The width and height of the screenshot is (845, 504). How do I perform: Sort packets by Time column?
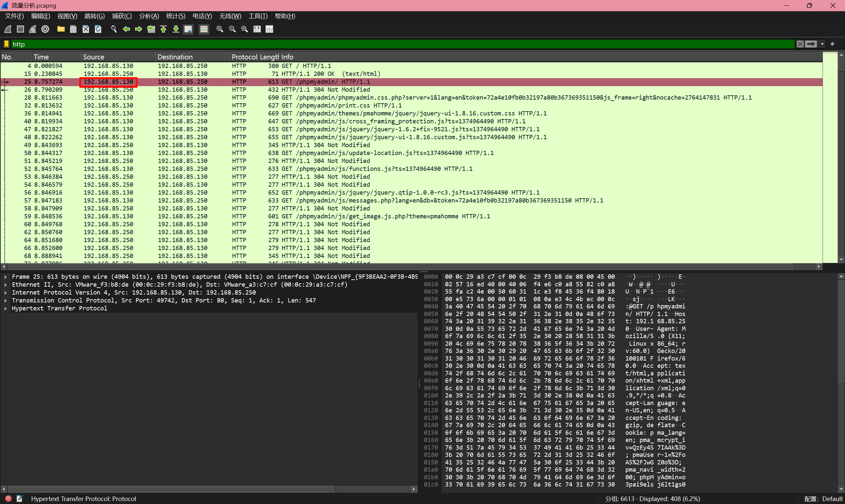[57, 57]
